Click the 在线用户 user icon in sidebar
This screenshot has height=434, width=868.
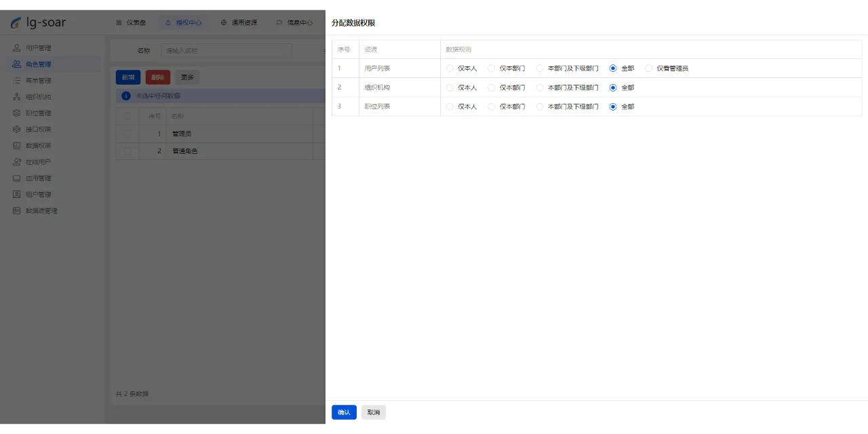pyautogui.click(x=17, y=162)
